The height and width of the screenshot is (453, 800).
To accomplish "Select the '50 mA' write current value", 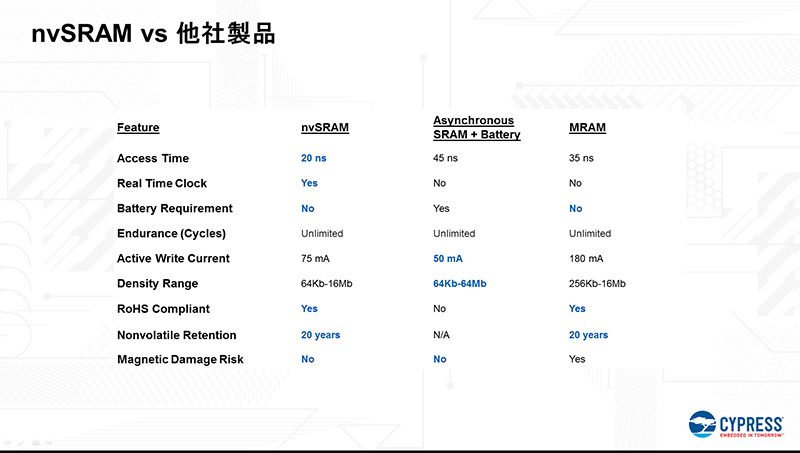I will [x=448, y=259].
